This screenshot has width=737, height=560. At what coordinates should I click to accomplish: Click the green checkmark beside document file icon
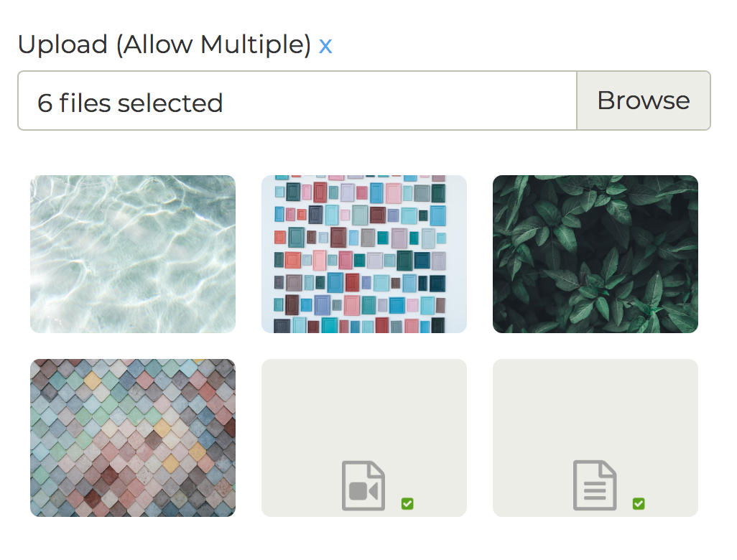pos(639,504)
